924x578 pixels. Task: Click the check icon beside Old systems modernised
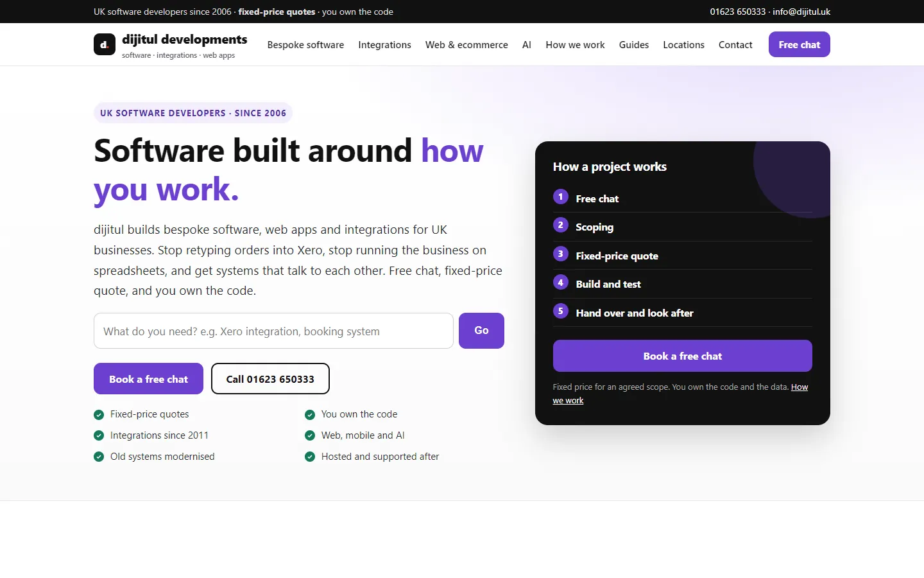pyautogui.click(x=99, y=457)
